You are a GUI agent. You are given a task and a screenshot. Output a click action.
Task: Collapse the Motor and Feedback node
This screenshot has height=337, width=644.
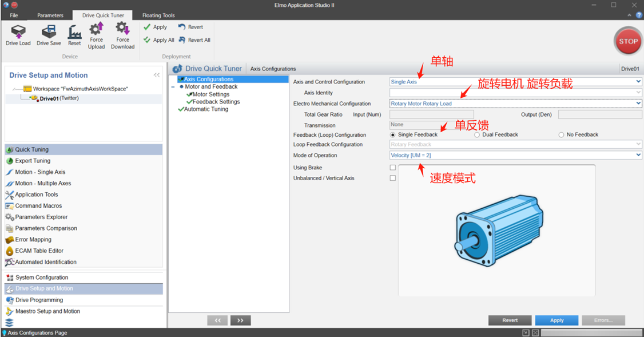click(x=173, y=87)
